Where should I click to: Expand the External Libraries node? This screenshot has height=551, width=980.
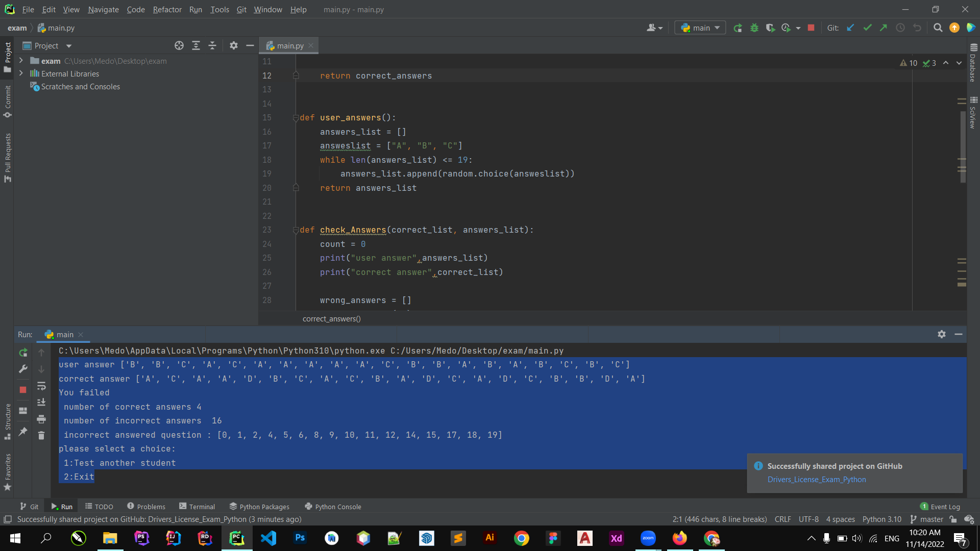click(x=21, y=73)
